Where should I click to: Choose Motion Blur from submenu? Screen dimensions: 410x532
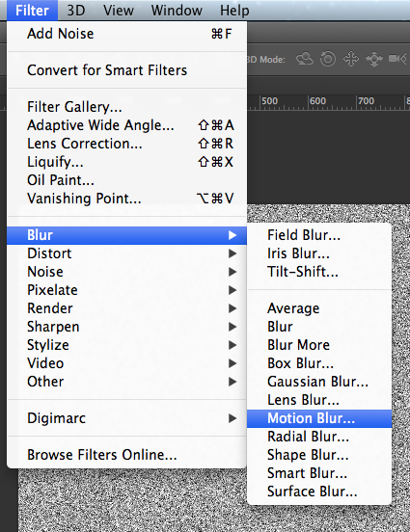[319, 418]
